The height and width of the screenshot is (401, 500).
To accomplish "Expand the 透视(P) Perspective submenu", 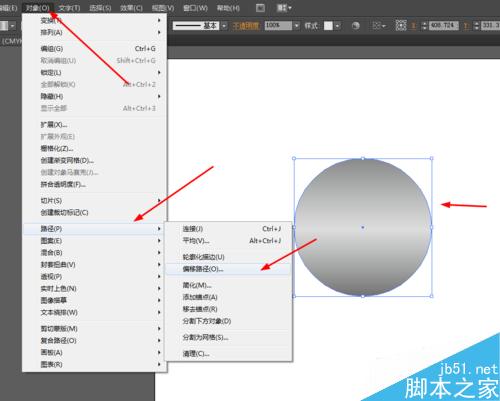I will (x=94, y=277).
